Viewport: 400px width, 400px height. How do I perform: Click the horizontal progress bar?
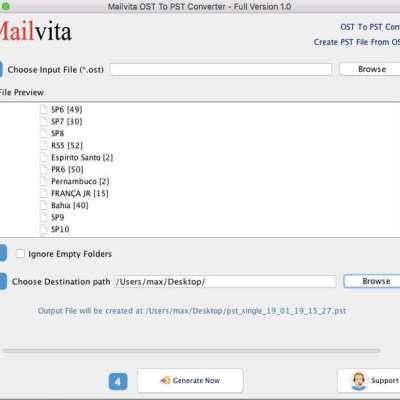point(191,351)
